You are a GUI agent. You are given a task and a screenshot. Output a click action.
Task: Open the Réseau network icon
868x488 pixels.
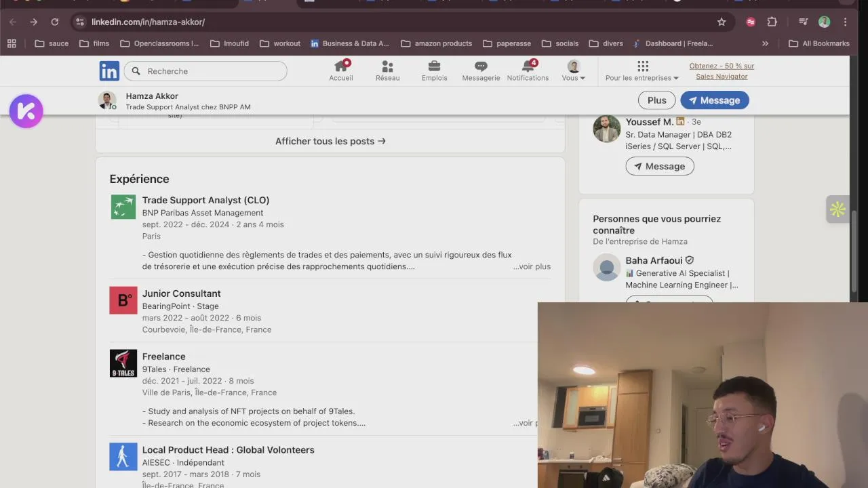tap(387, 70)
